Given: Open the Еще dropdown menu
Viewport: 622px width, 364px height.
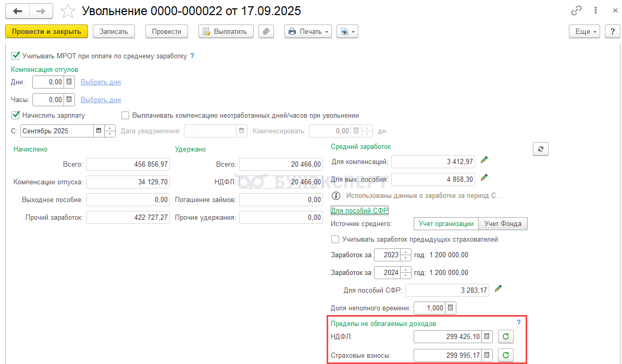Looking at the screenshot, I should click(584, 31).
